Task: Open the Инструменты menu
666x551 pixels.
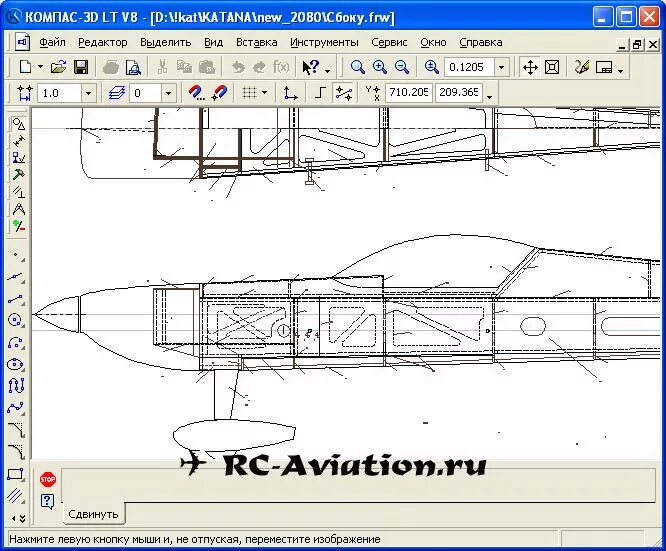Action: click(x=324, y=42)
